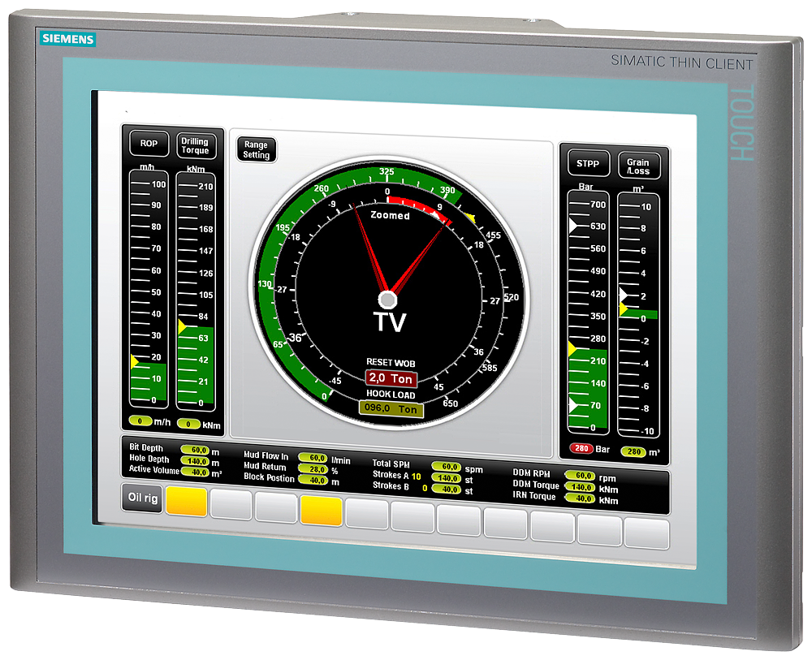812x660 pixels.
Task: Click the 'Mud Flow In' label
Action: 266,455
